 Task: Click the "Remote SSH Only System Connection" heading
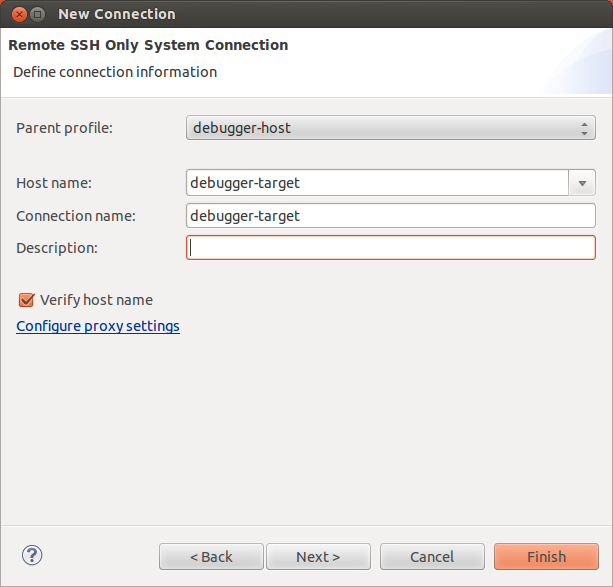point(148,45)
